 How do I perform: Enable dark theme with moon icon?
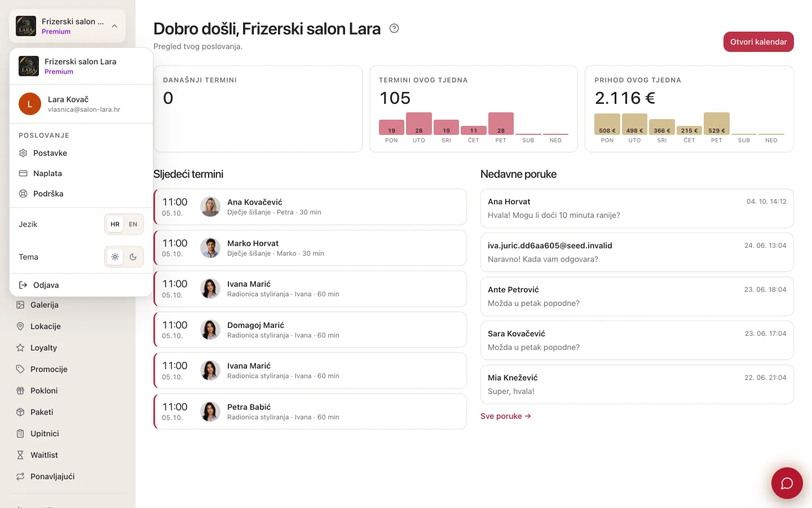point(133,257)
